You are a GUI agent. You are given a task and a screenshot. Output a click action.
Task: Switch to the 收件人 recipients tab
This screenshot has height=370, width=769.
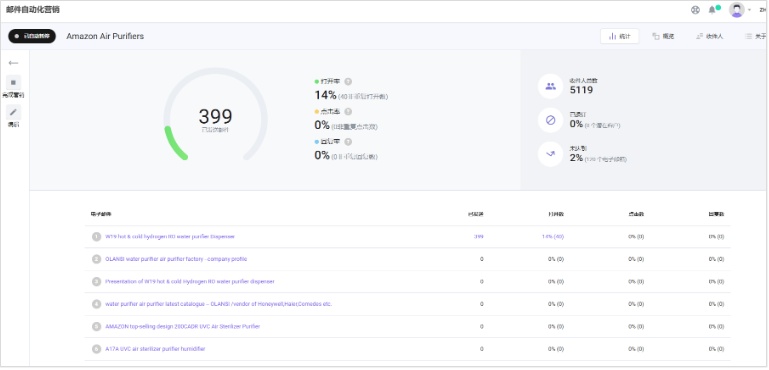tap(710, 36)
